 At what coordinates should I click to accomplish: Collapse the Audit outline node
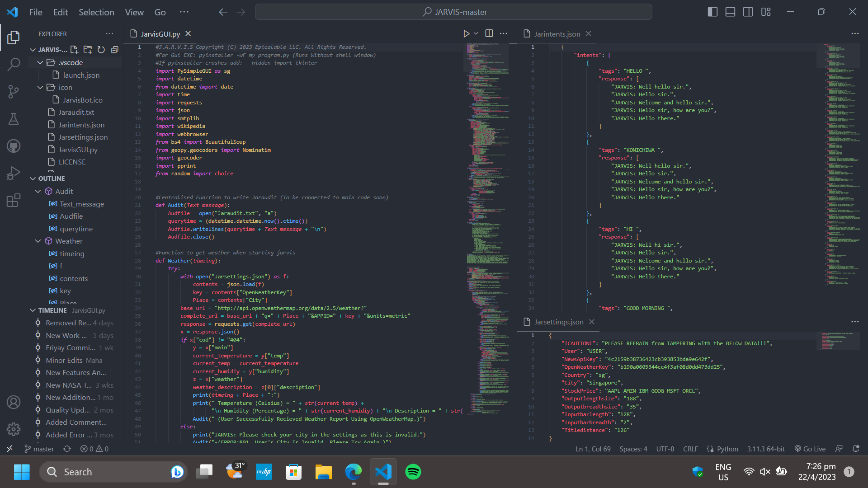coord(38,191)
